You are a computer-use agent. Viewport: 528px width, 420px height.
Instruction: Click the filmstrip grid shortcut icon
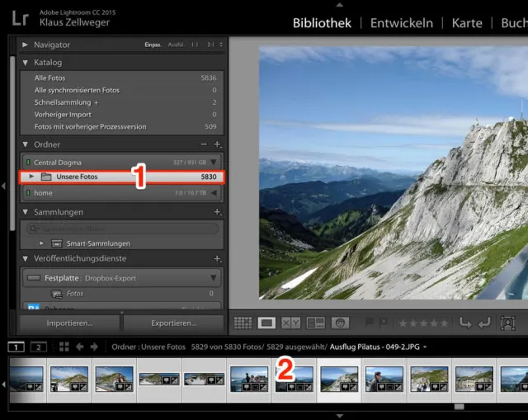click(61, 347)
